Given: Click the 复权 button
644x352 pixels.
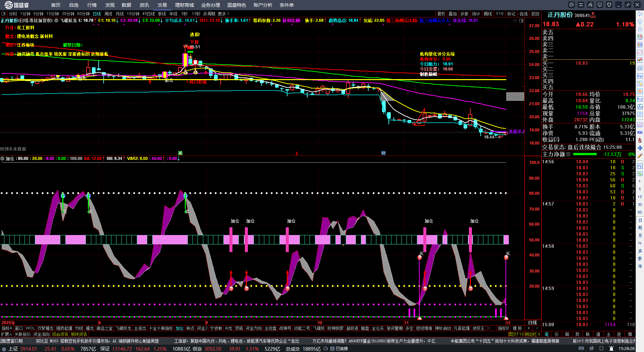Looking at the screenshot, I should pyautogui.click(x=441, y=14).
